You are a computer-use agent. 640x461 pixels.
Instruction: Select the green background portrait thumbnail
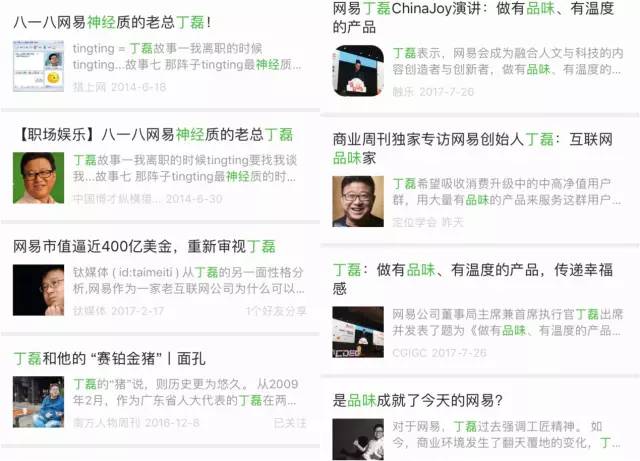tap(38, 178)
